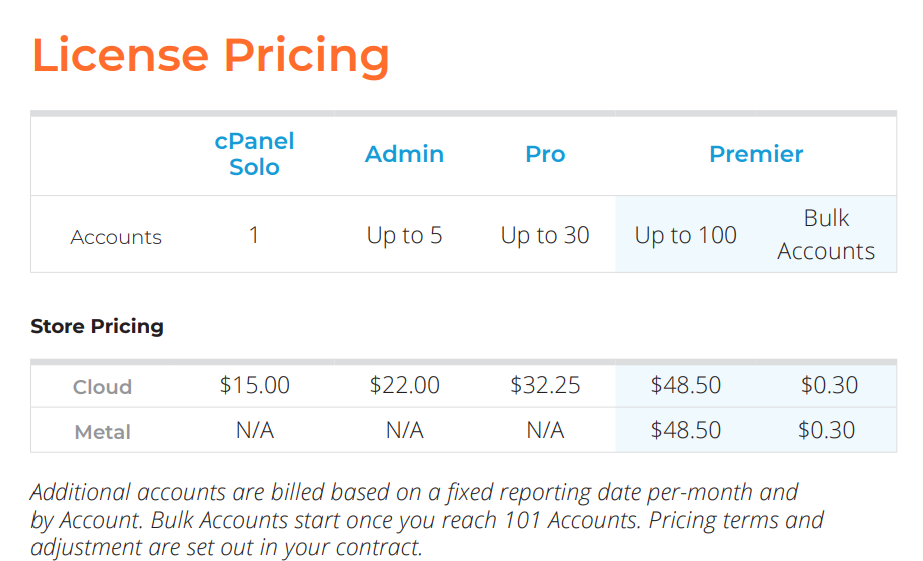This screenshot has width=923, height=561.
Task: Select the Pro plan header
Action: [x=545, y=154]
